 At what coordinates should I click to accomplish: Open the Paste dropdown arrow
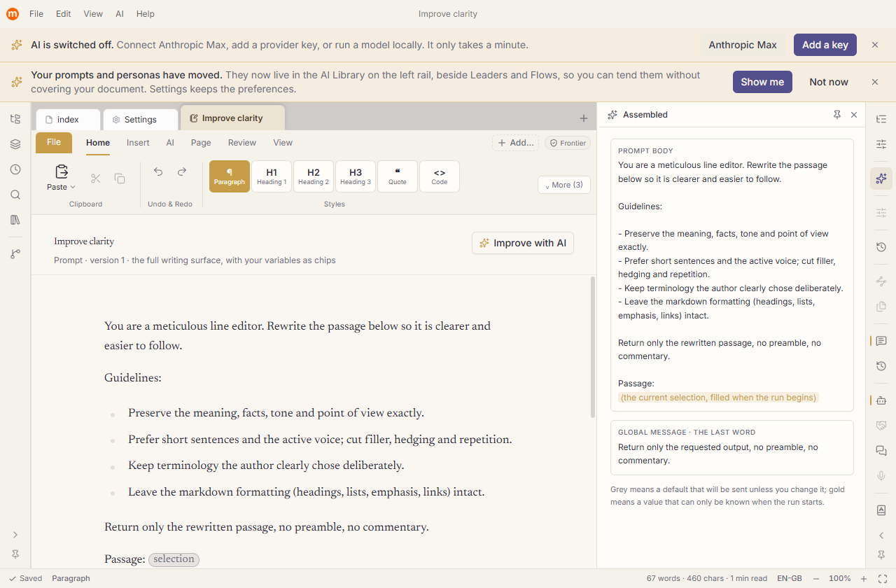coord(73,187)
